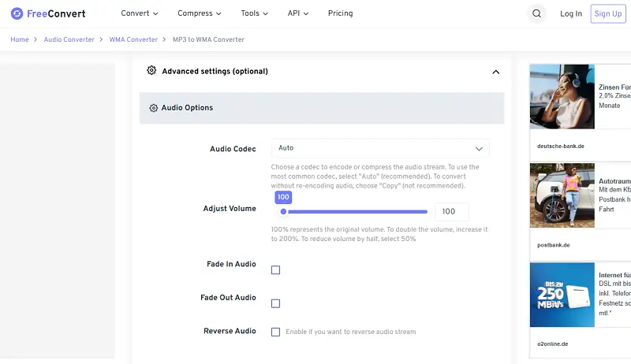Click the Sign Up button

click(607, 13)
